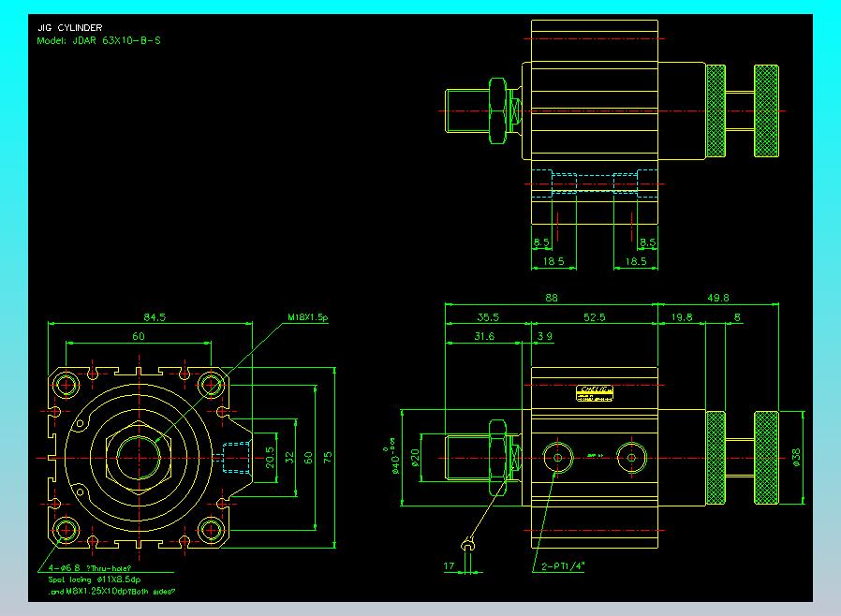Select the '31.6' rod length dimension

coord(484,336)
